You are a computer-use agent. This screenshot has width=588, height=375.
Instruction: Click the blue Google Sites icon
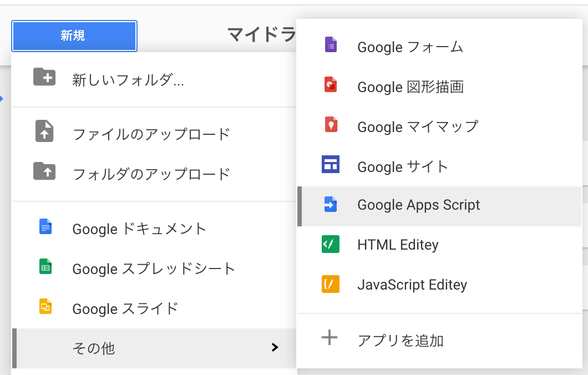click(331, 164)
